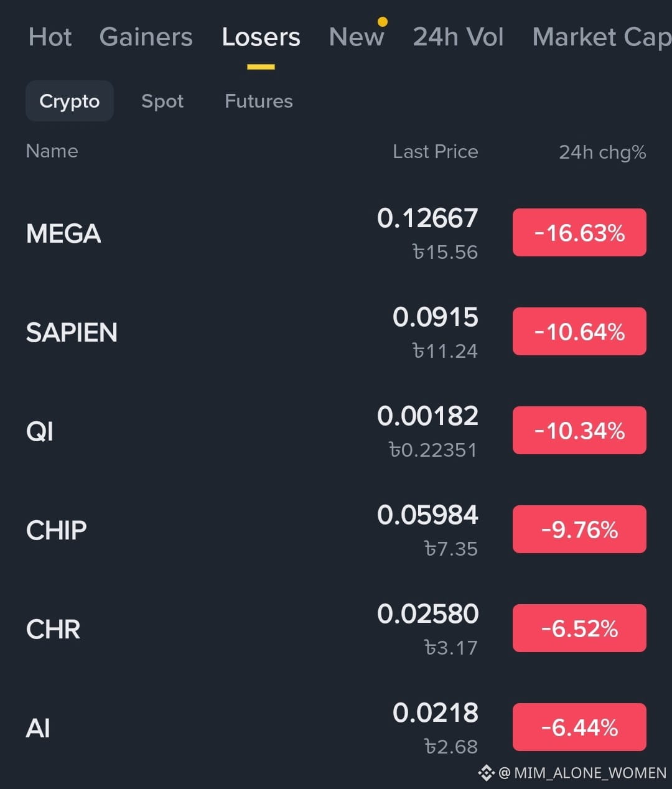672x789 pixels.
Task: Select the Futures filter chip
Action: [x=258, y=101]
